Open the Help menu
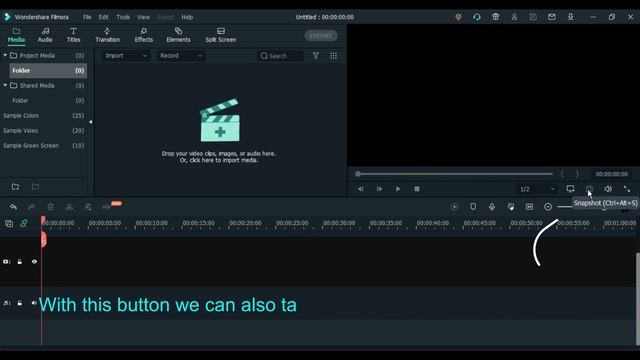640x360 pixels. (x=187, y=17)
